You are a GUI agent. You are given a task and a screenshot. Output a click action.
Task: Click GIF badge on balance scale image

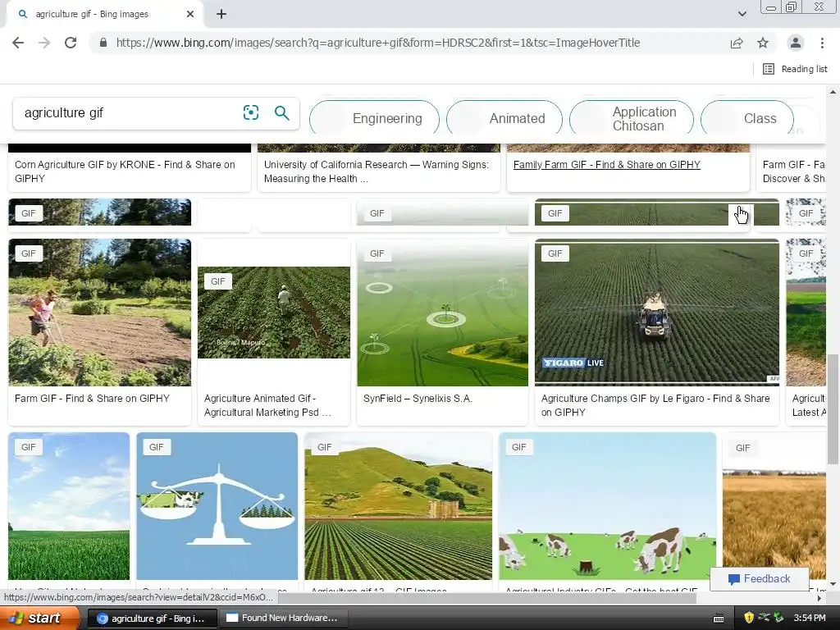click(157, 447)
